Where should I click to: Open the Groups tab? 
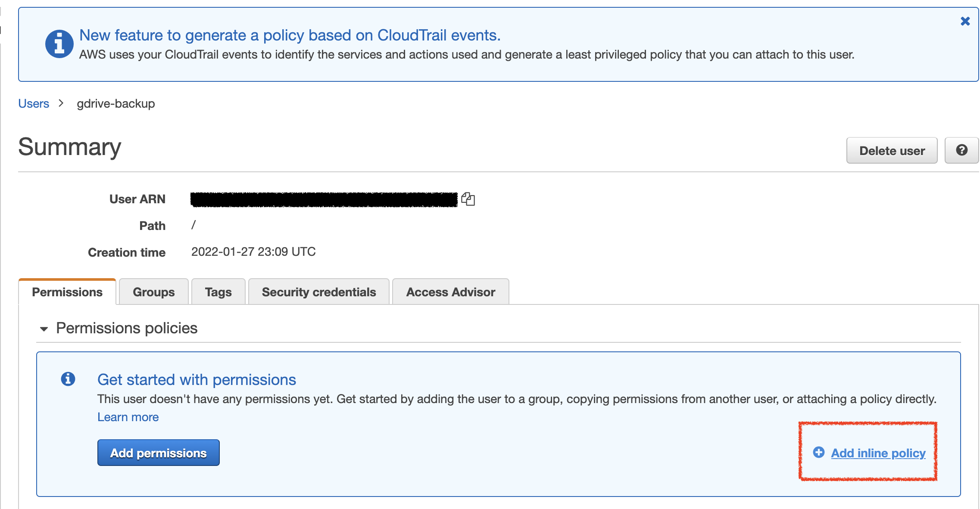pos(153,292)
